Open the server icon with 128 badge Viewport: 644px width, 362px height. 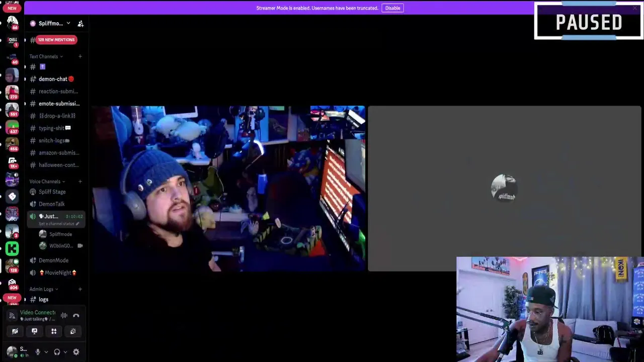click(x=12, y=265)
